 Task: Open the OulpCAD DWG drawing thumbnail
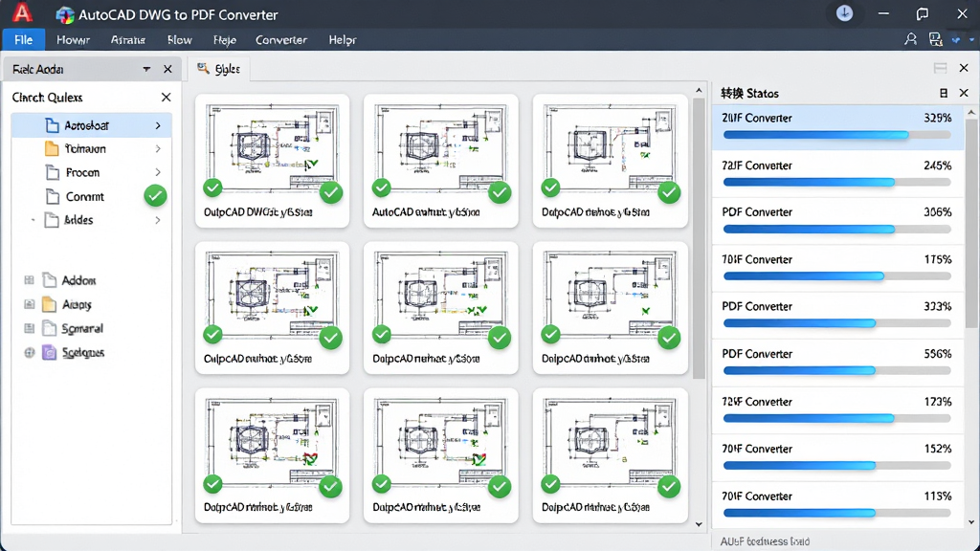(x=272, y=148)
